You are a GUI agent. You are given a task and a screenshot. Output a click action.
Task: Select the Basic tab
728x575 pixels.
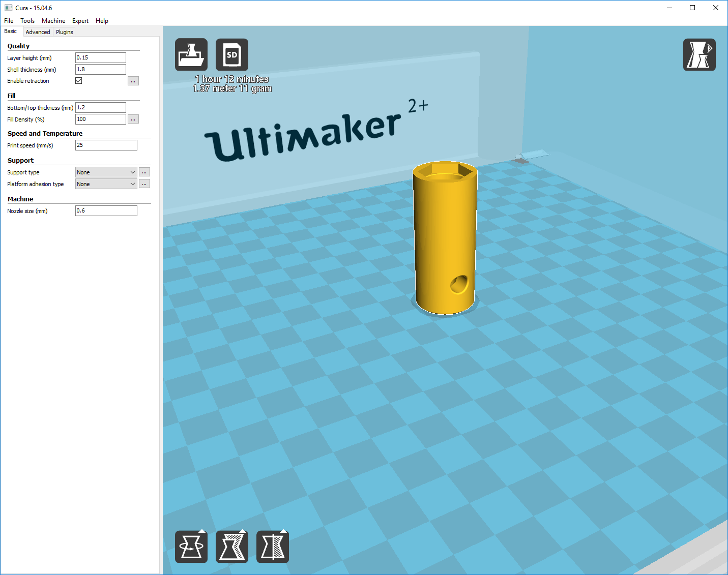pos(11,32)
